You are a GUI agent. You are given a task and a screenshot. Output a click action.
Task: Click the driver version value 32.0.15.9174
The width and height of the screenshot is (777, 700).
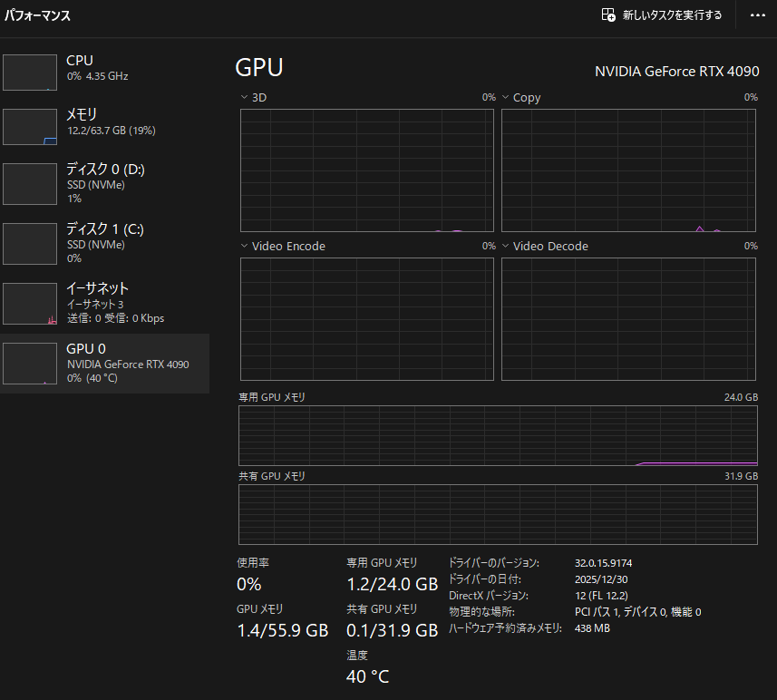click(616, 563)
